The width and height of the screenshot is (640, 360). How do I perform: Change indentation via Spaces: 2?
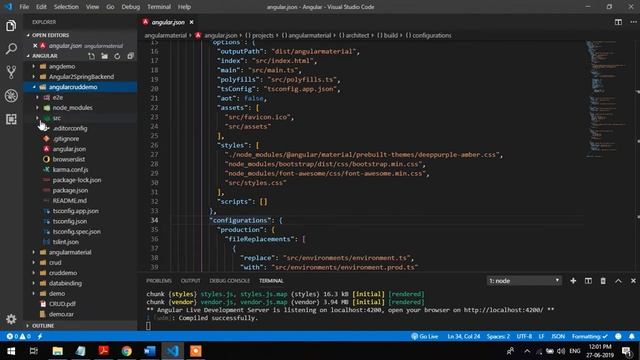pos(498,336)
